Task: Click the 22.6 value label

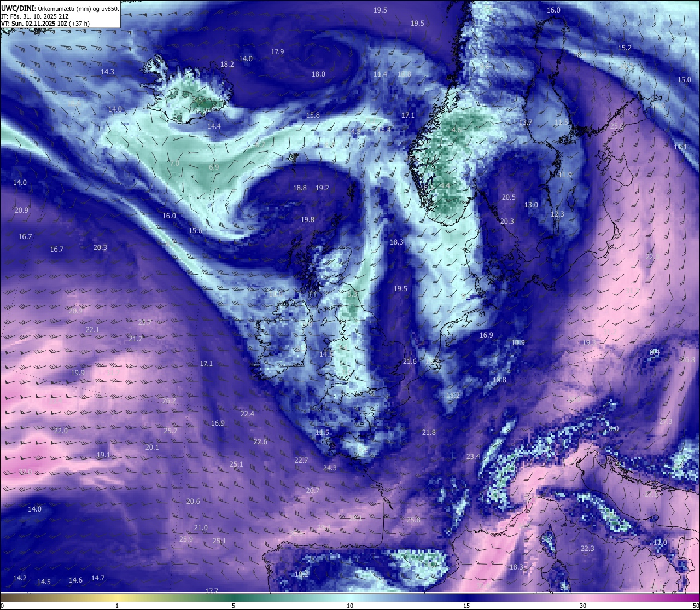Action: click(x=260, y=442)
